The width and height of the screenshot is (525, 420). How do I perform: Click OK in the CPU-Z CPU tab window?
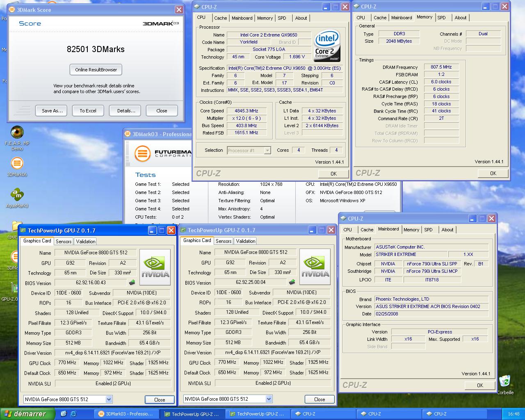tap(333, 173)
